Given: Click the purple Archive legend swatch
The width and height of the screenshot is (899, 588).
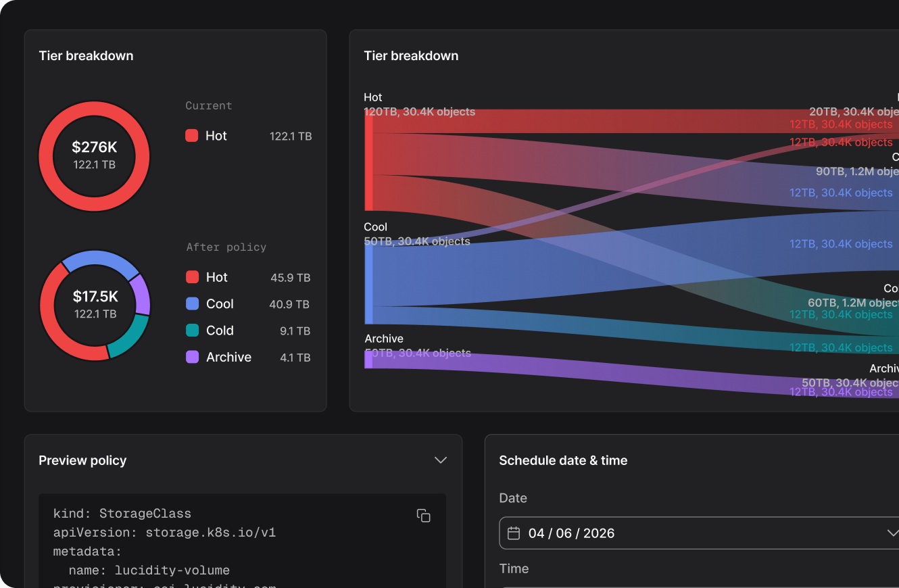Looking at the screenshot, I should pyautogui.click(x=192, y=357).
